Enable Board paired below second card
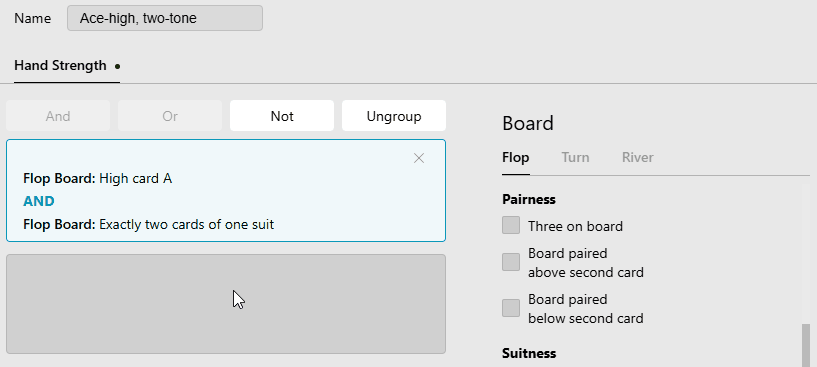 pos(511,308)
